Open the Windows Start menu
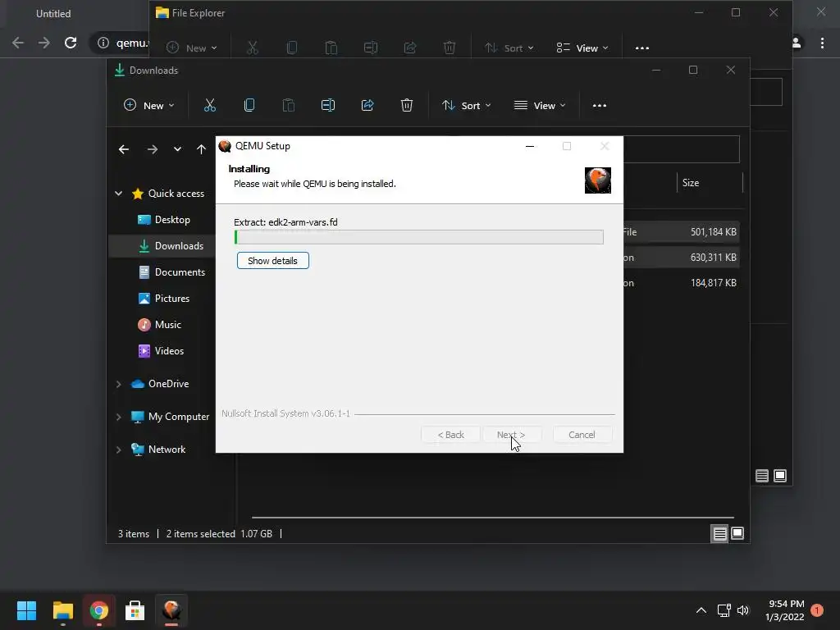 click(x=26, y=610)
